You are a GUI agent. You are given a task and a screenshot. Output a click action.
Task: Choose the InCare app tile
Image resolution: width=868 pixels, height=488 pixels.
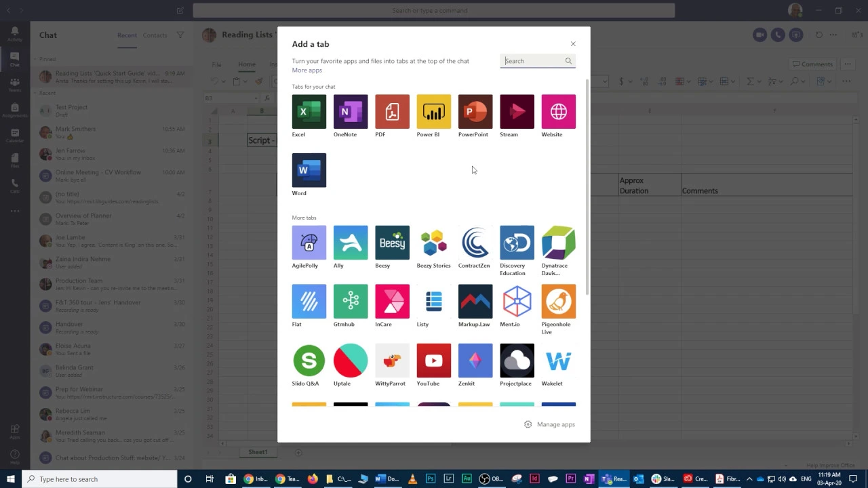(392, 302)
